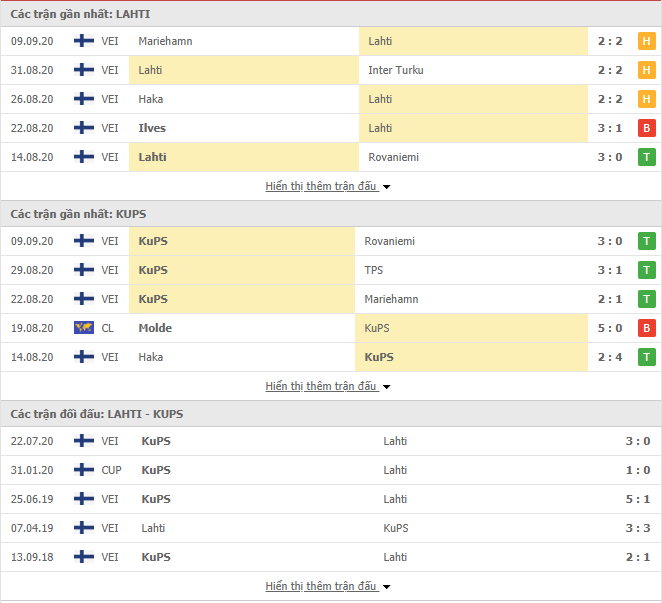Click the Champions League flag icon on Molde row
The height and width of the screenshot is (603, 662).
click(x=84, y=328)
